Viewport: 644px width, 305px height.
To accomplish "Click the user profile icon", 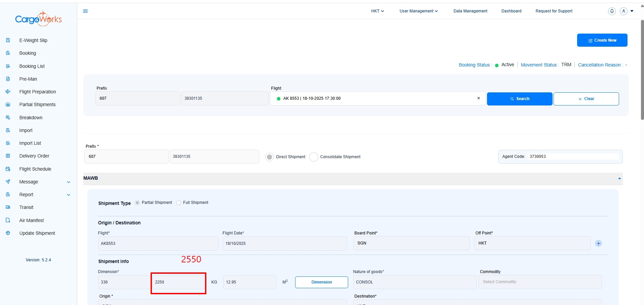I will point(624,11).
